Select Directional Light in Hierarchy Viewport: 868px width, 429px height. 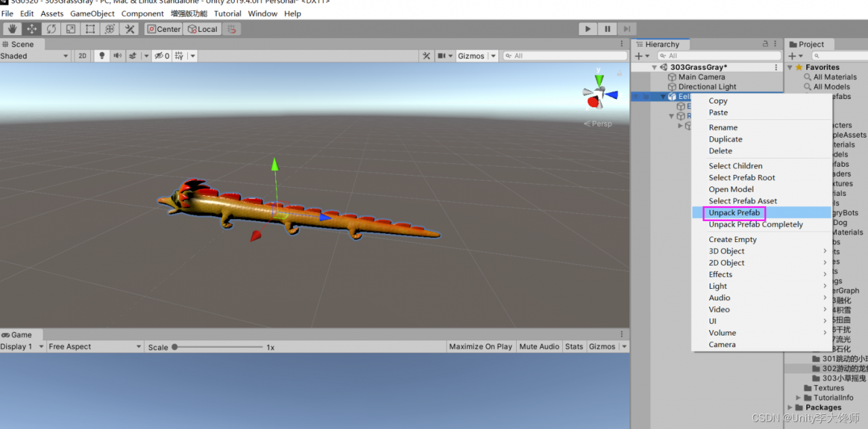(707, 87)
